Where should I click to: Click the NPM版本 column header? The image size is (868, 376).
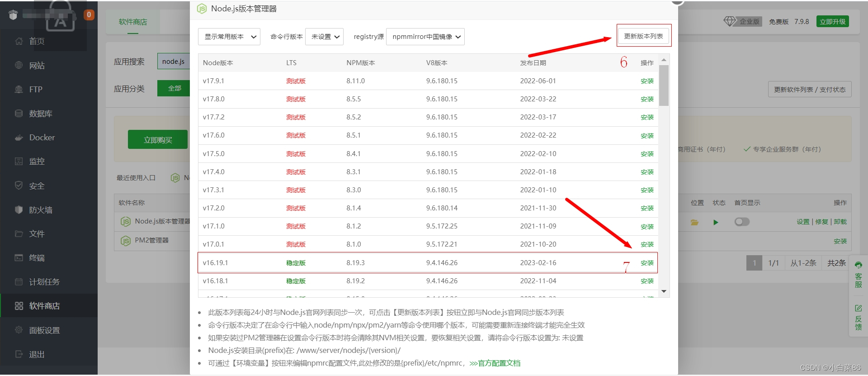360,62
